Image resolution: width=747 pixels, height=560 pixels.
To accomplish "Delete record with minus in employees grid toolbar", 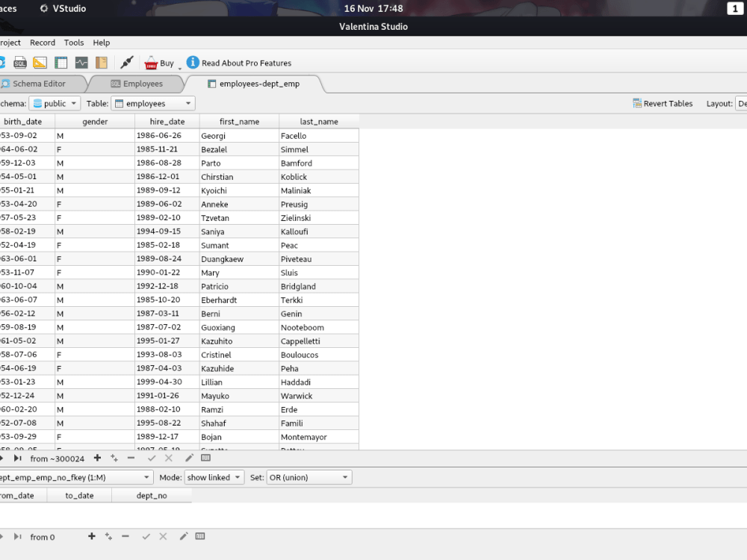I will [x=131, y=458].
